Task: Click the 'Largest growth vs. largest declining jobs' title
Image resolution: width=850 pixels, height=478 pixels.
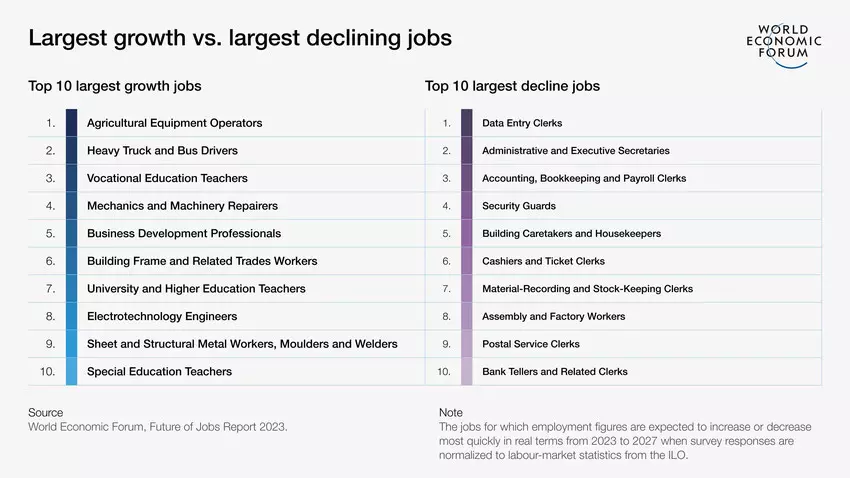Action: 240,38
